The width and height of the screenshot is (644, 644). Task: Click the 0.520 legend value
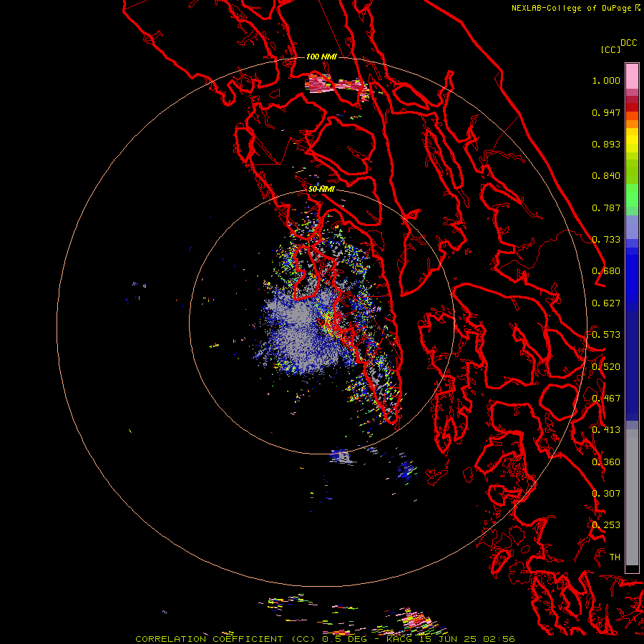pos(606,367)
